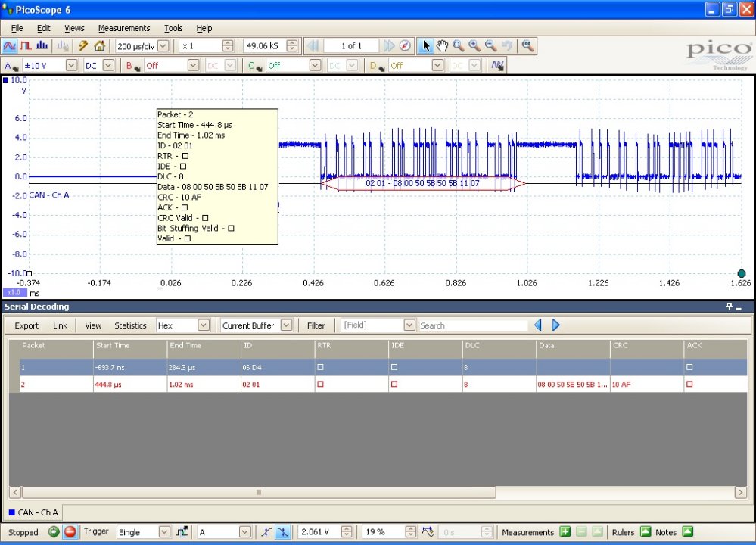Open the Measurements menu
Screen dimensions: 756x545
(x=124, y=28)
